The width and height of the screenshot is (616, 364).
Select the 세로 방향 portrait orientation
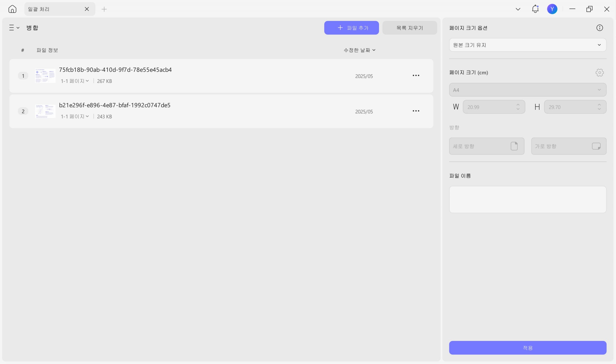pos(486,146)
